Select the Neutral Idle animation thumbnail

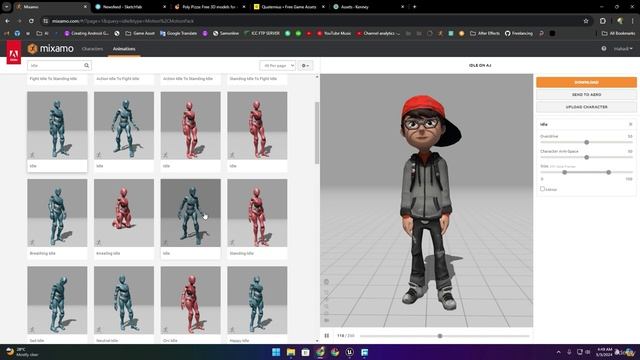click(x=124, y=300)
